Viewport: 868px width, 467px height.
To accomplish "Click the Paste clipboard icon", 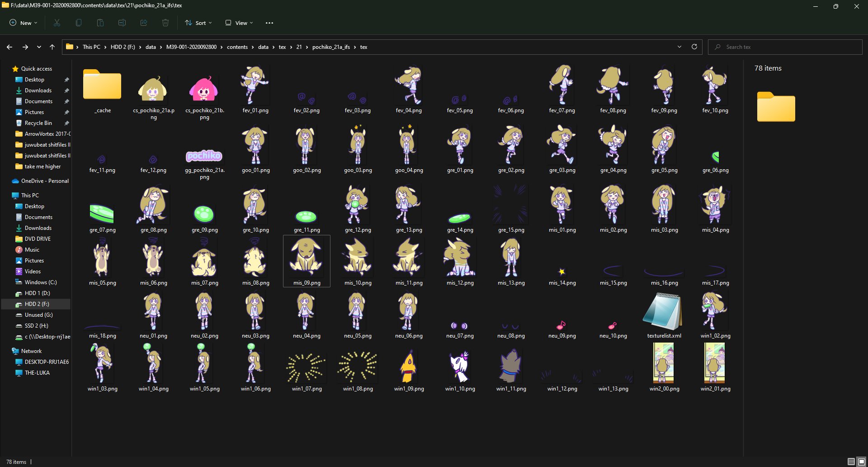I will click(100, 23).
